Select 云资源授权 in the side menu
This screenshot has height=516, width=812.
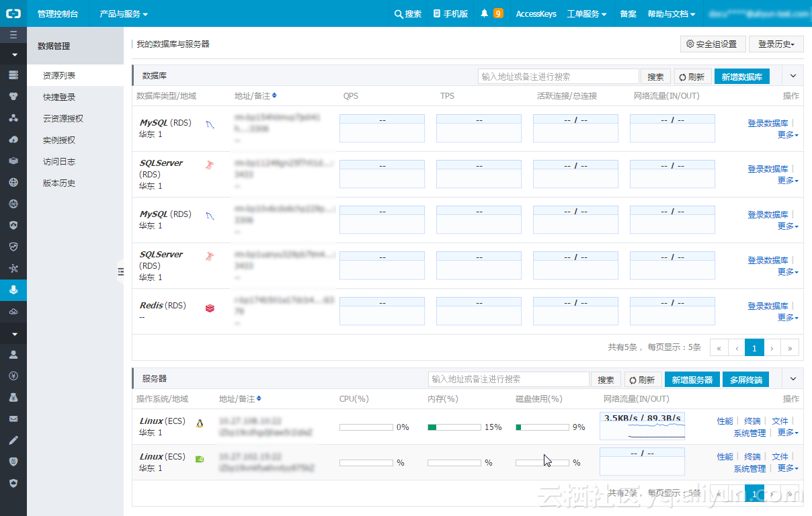point(63,119)
